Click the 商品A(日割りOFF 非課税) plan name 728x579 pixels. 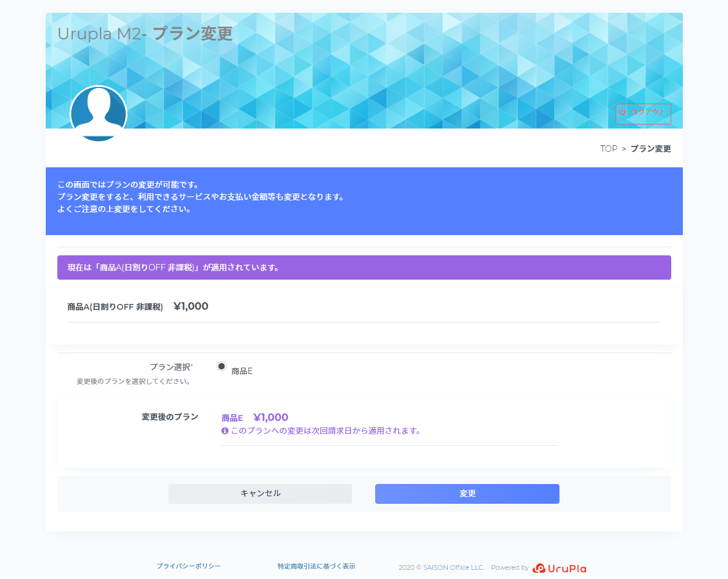point(115,307)
